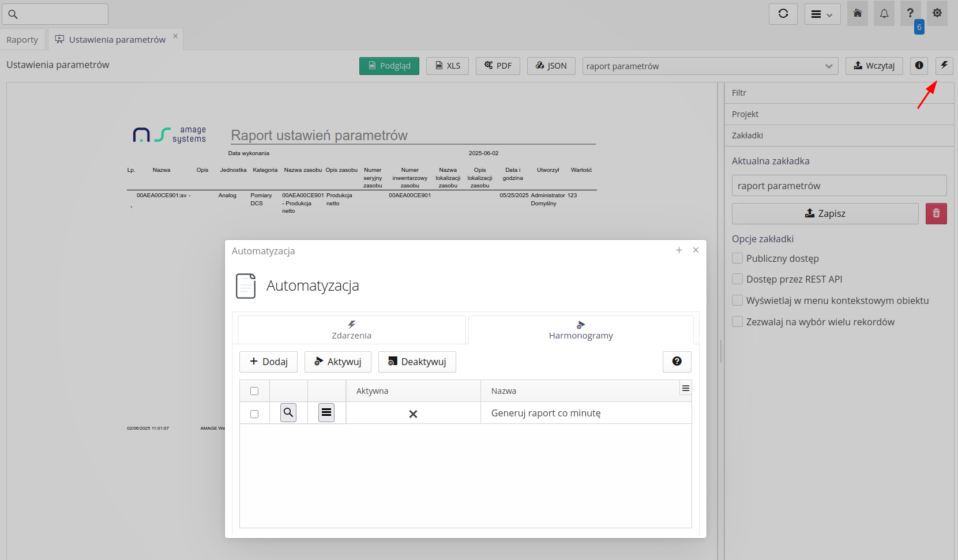Open the raport parametrów dropdown
This screenshot has width=958, height=560.
(709, 66)
